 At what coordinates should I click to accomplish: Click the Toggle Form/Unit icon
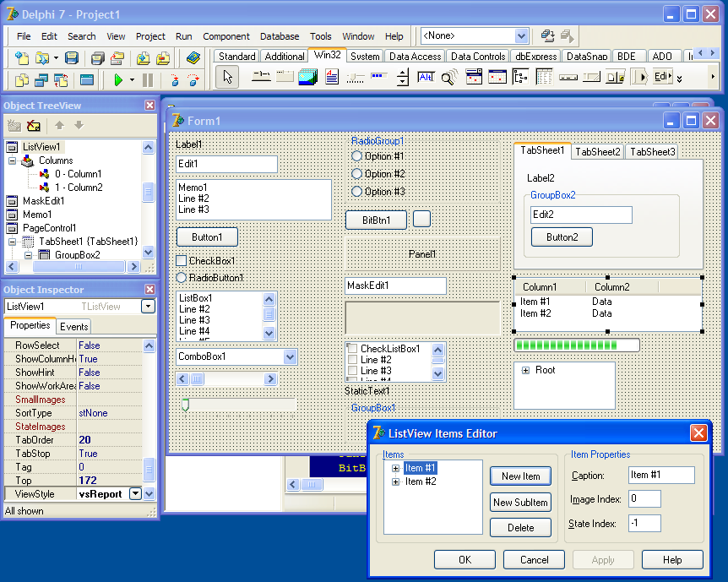[x=61, y=80]
